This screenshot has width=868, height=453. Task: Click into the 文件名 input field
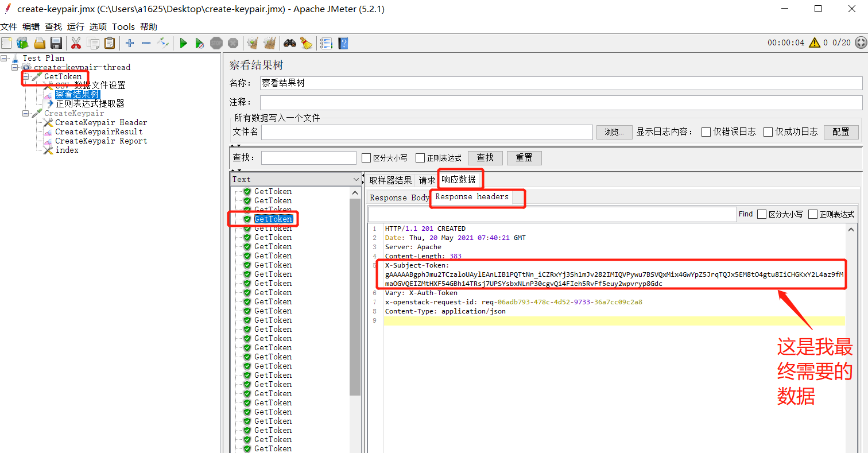[x=427, y=132]
